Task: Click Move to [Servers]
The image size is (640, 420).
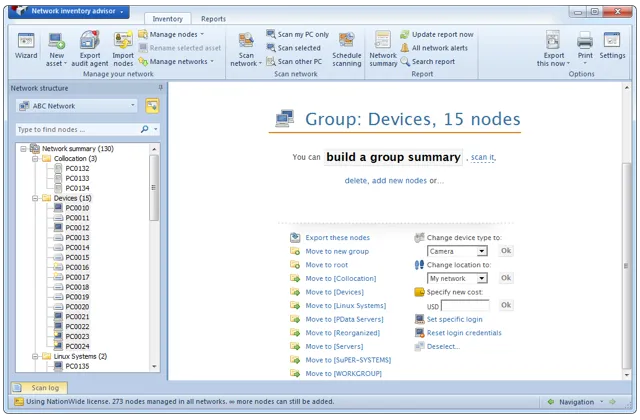Action: click(x=334, y=347)
